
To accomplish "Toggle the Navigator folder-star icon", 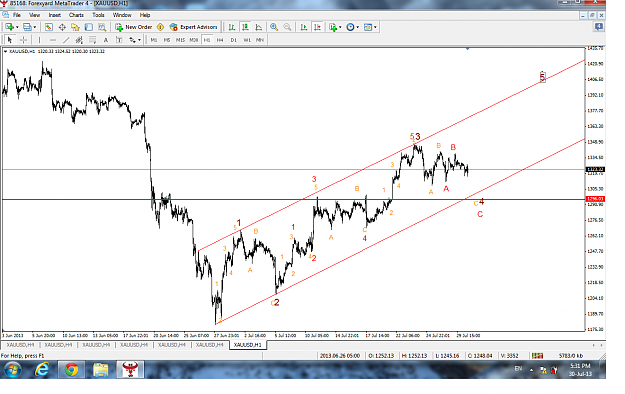I will click(75, 27).
